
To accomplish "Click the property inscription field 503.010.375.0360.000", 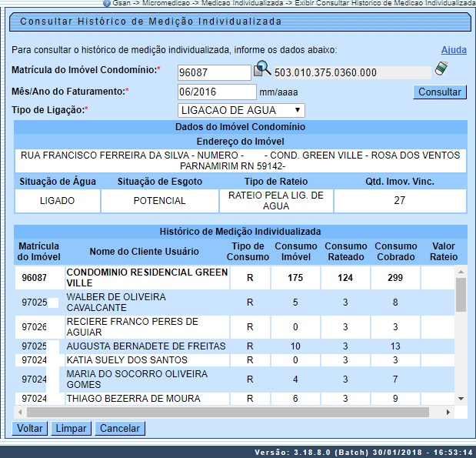I will pos(351,72).
